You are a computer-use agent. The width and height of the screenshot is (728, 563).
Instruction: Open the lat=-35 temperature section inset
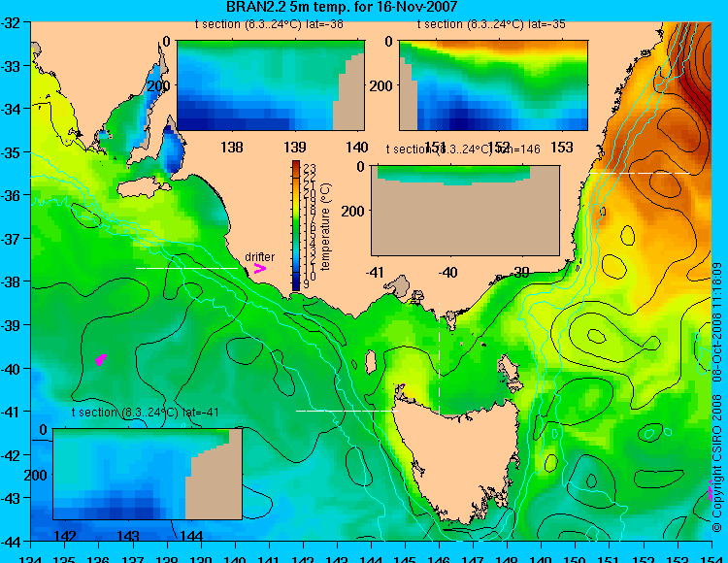pyautogui.click(x=493, y=85)
